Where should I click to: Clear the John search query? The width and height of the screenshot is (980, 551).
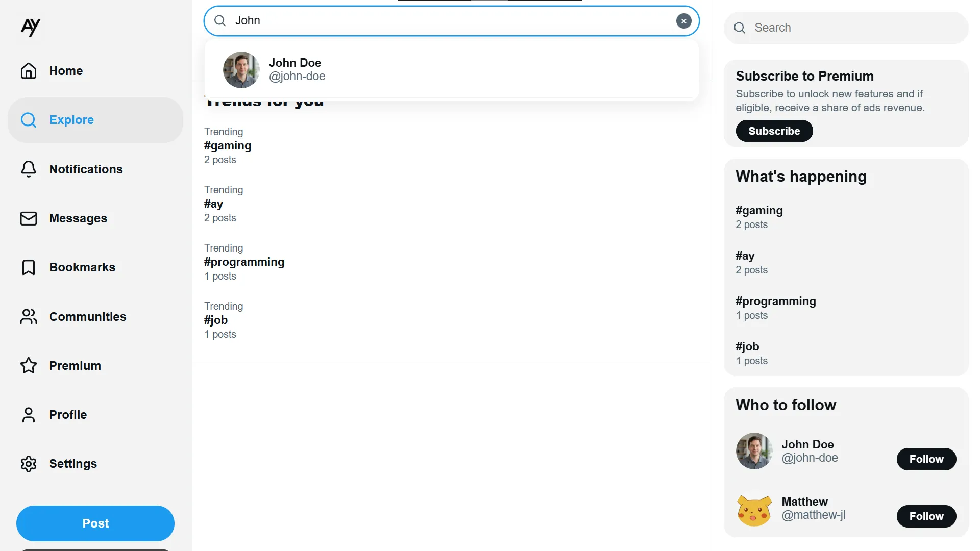coord(683,21)
